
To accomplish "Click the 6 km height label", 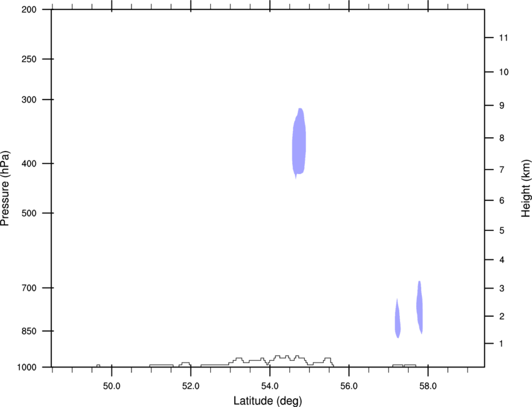I will click(x=502, y=200).
